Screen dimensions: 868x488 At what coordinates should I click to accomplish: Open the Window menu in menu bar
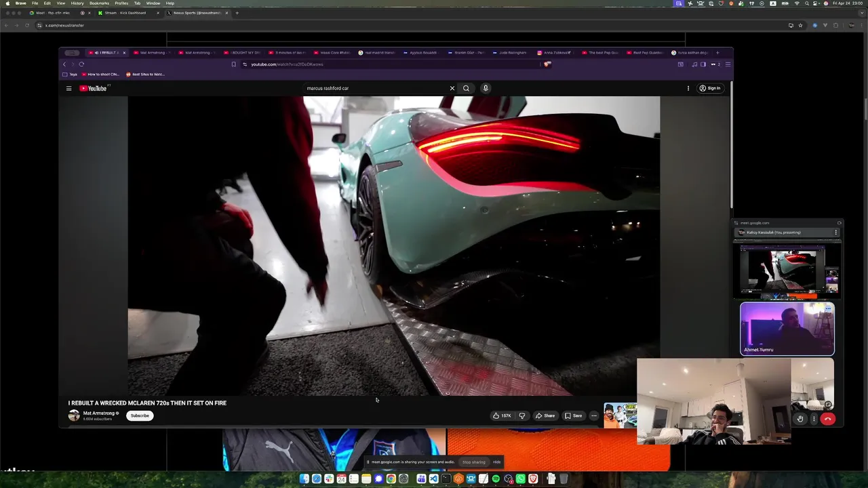(x=153, y=3)
